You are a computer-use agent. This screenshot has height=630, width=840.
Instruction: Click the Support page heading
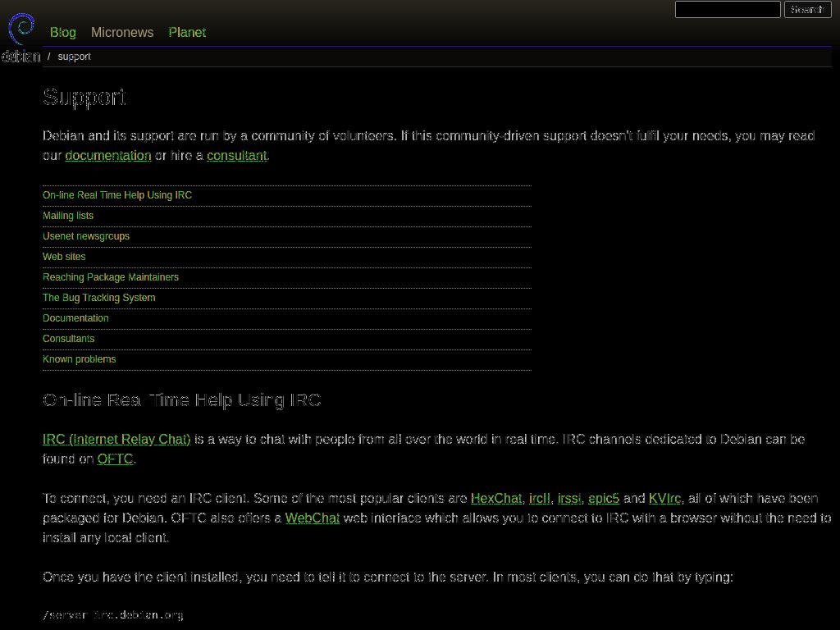(84, 98)
